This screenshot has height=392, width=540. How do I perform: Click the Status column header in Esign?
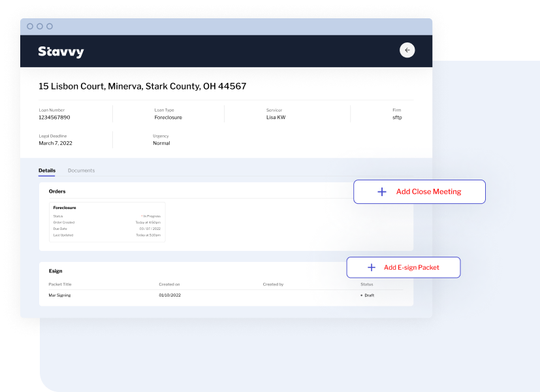[367, 285]
